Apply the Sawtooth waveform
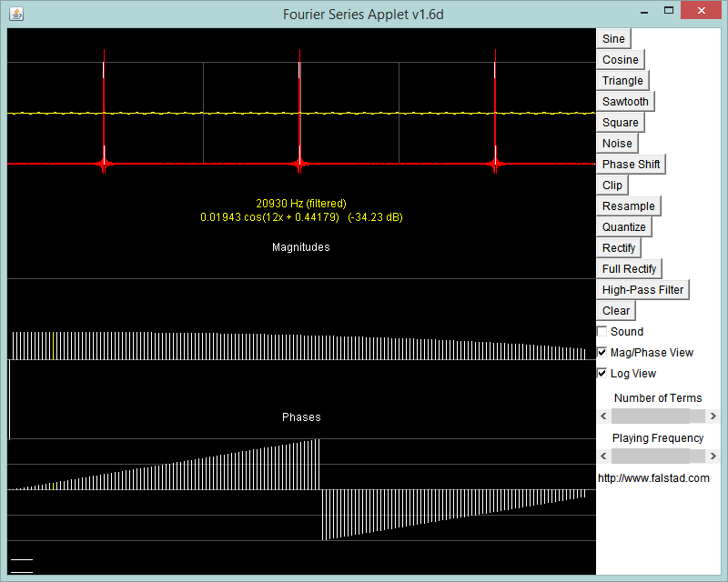The width and height of the screenshot is (728, 582). 625,102
